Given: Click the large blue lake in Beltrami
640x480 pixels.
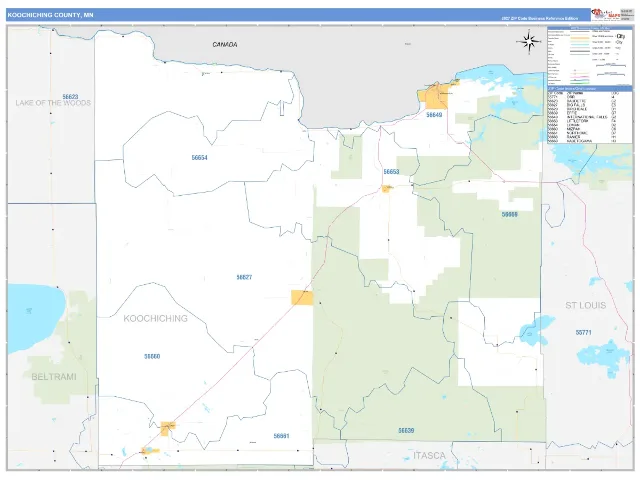Looking at the screenshot, I should tap(34, 318).
